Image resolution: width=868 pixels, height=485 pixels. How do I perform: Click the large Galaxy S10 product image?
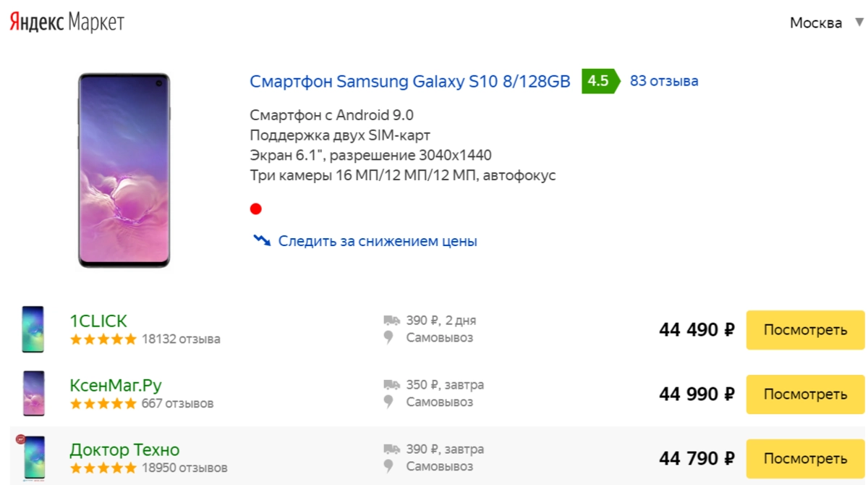pos(124,170)
